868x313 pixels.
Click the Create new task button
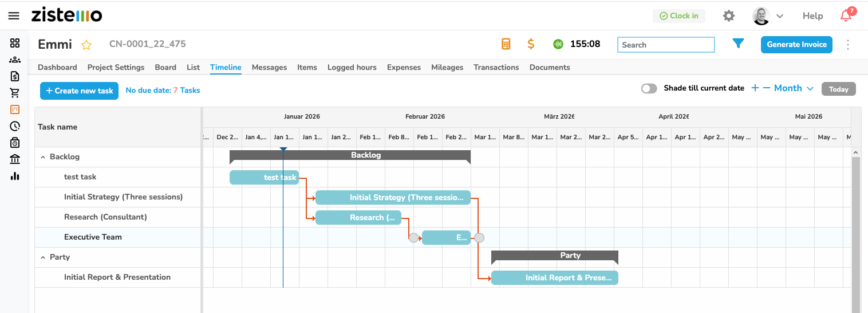(79, 91)
